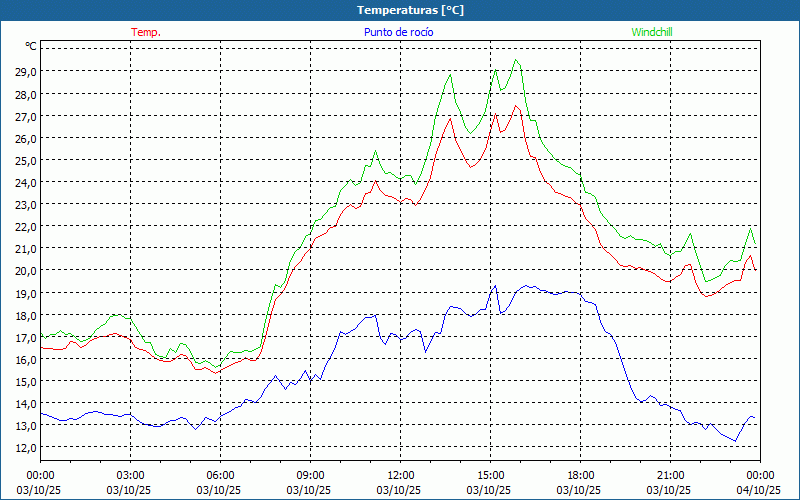Viewport: 800px width, 500px height.
Task: Select the 12:00 time axis label
Action: (x=400, y=475)
